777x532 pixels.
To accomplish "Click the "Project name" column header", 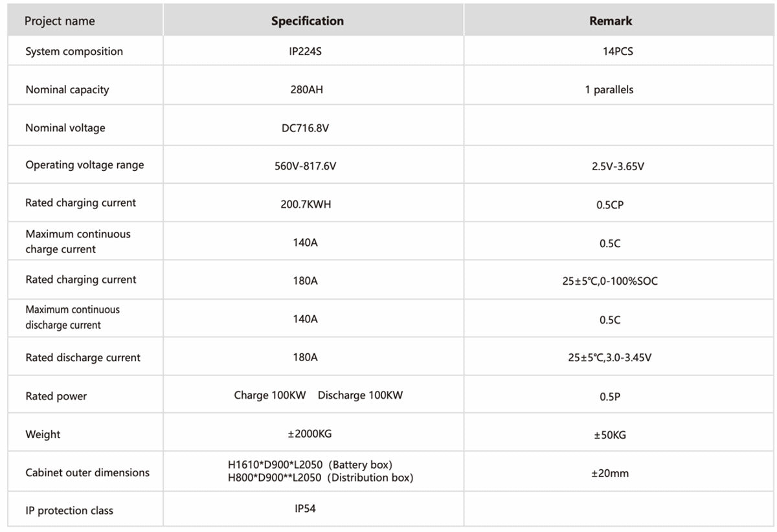I will tap(60, 21).
